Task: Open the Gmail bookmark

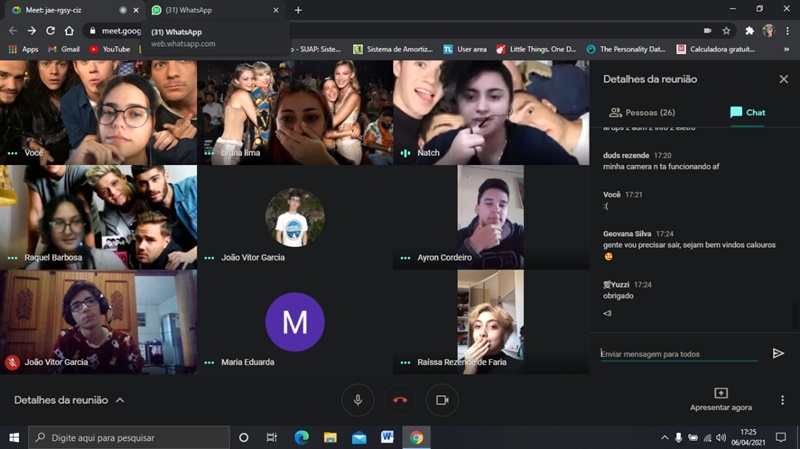Action: click(x=64, y=49)
